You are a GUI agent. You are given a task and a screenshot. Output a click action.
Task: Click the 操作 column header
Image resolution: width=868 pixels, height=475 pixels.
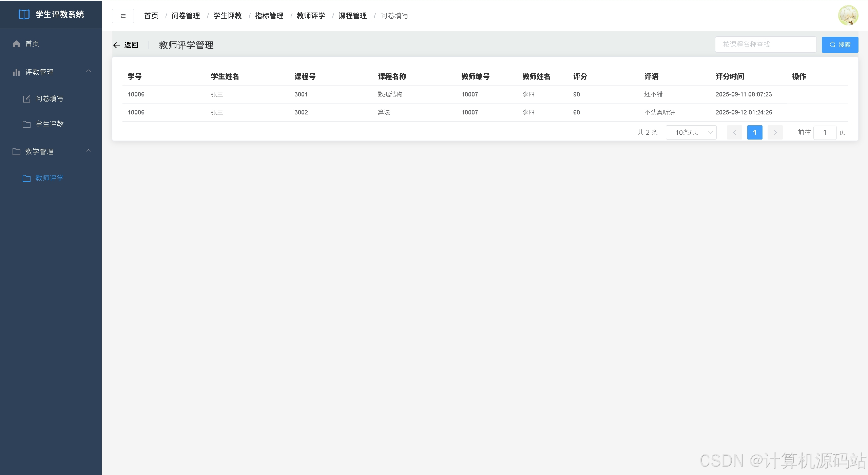799,77
